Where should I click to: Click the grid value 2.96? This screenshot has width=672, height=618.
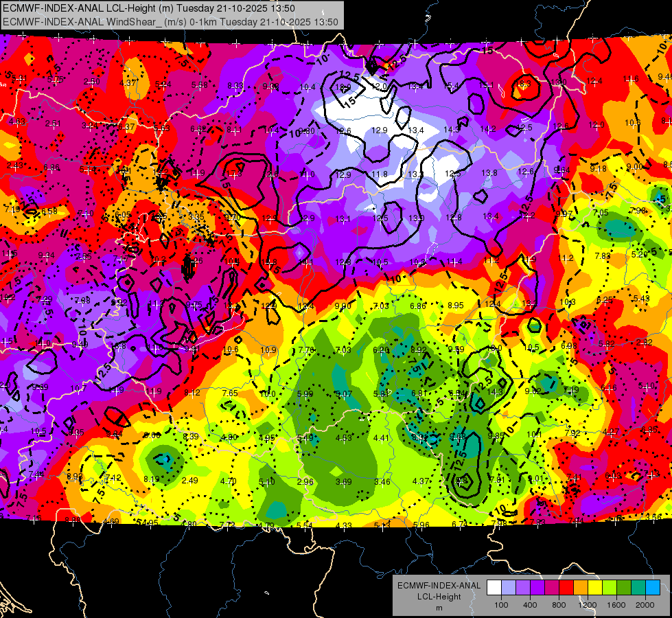pyautogui.click(x=305, y=481)
